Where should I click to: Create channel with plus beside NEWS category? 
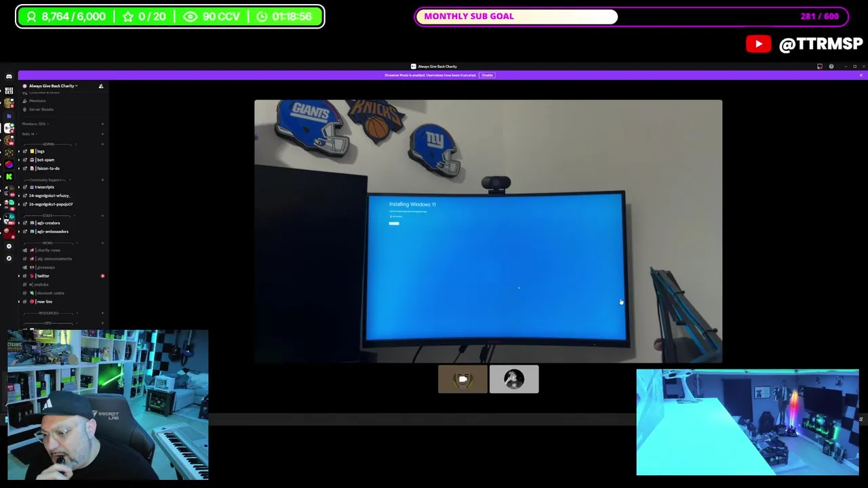click(x=102, y=243)
